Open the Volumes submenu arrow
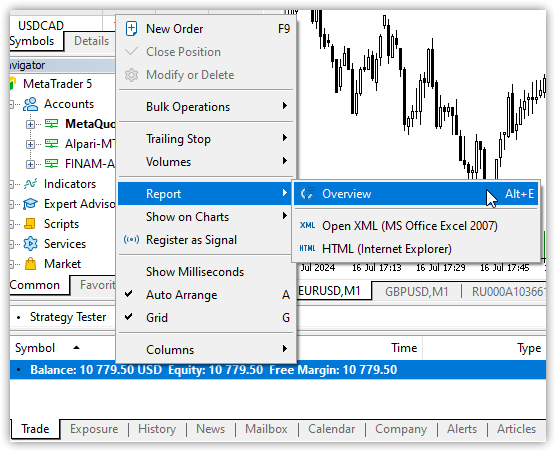The image size is (556, 452). tap(285, 161)
